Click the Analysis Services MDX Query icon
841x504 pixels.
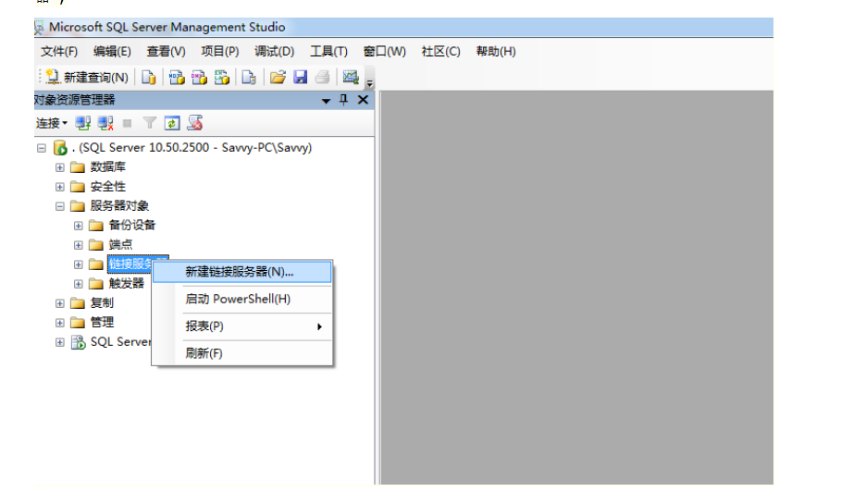pos(177,77)
